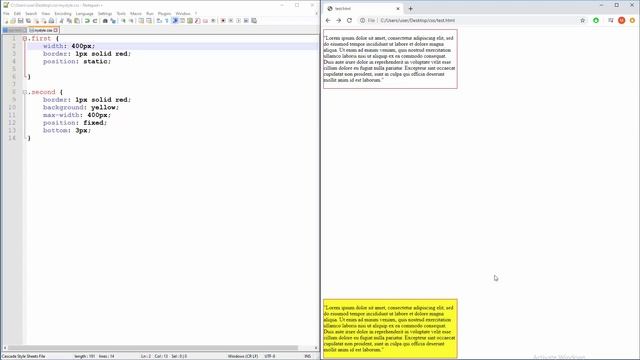Switch to the first Notepad++ document tab

click(15, 30)
